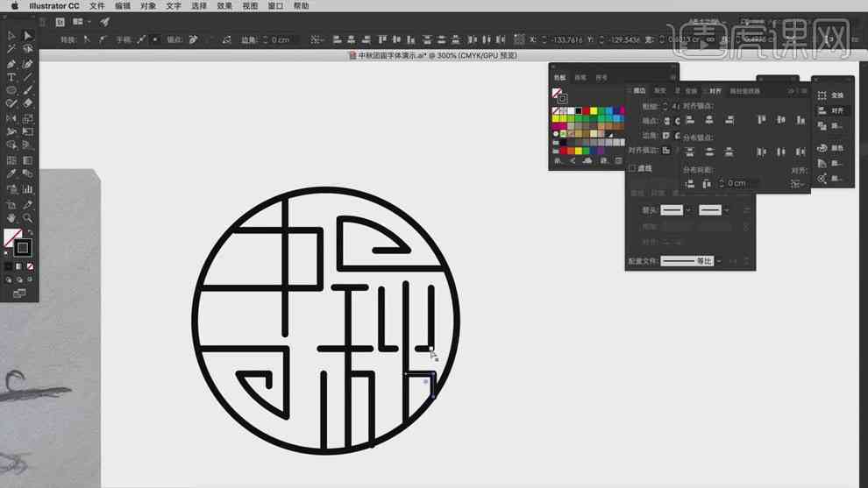Viewport: 868px width, 488px height.
Task: Switch to Gradient mode below fill swatch
Action: (18, 266)
